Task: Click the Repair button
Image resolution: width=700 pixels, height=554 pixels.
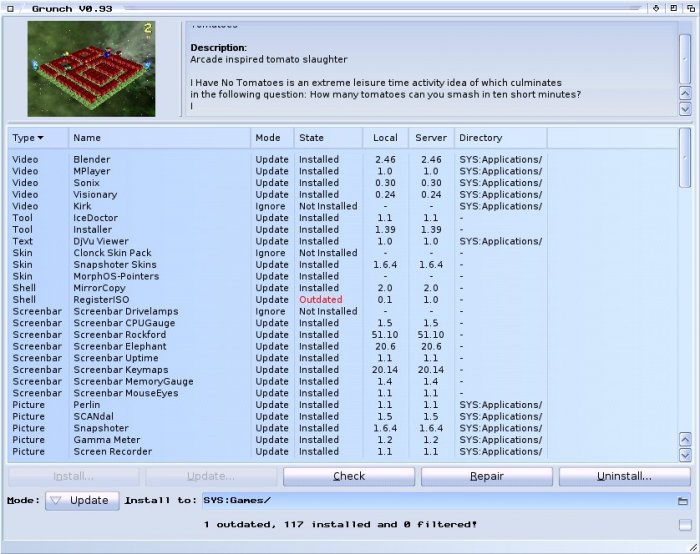Action: click(x=487, y=476)
